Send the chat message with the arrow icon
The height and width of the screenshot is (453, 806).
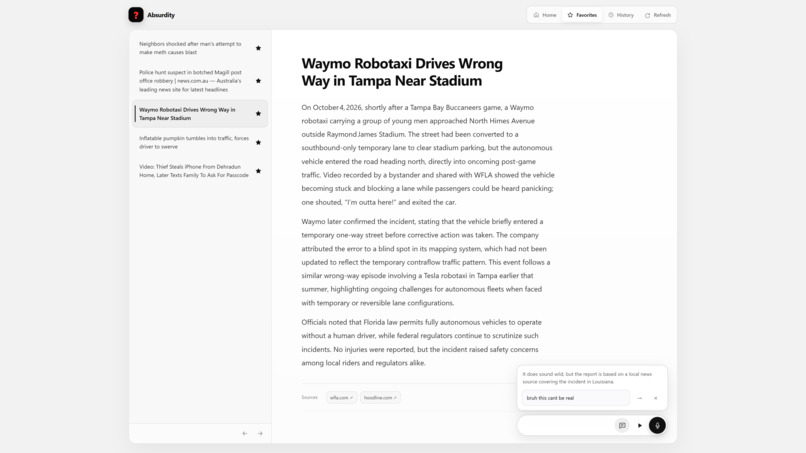(x=639, y=398)
